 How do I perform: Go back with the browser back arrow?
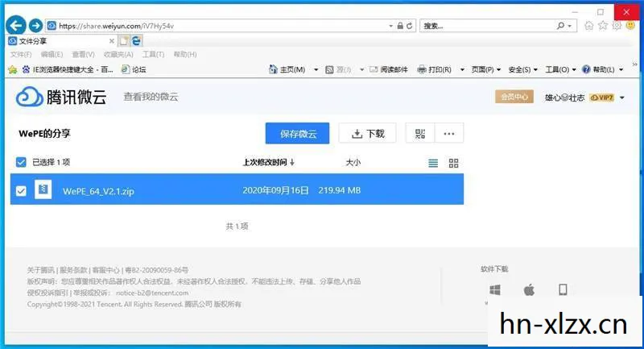(x=16, y=26)
